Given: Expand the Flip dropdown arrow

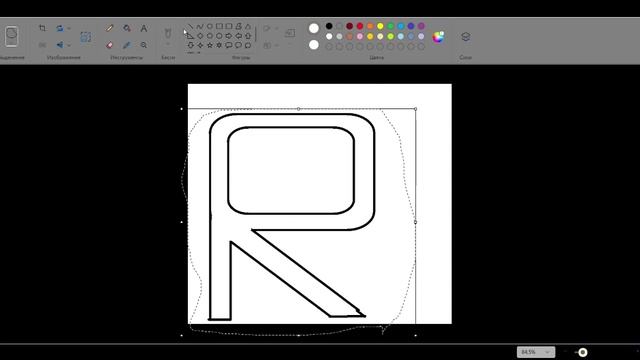Looking at the screenshot, I should point(69,45).
